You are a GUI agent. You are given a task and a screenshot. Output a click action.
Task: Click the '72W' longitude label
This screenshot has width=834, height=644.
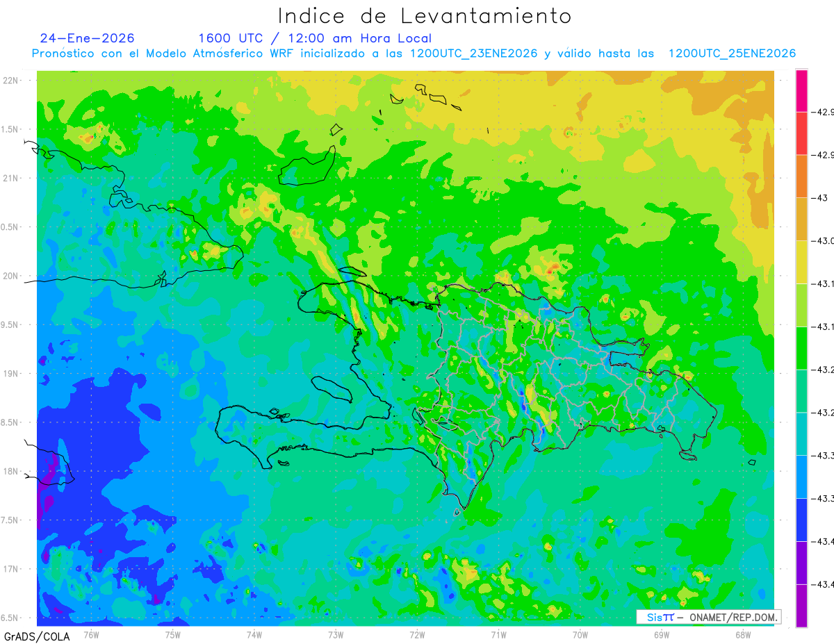click(x=417, y=634)
